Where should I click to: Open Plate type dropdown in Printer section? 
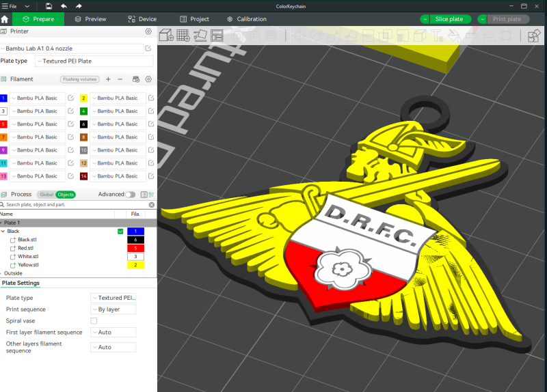94,61
